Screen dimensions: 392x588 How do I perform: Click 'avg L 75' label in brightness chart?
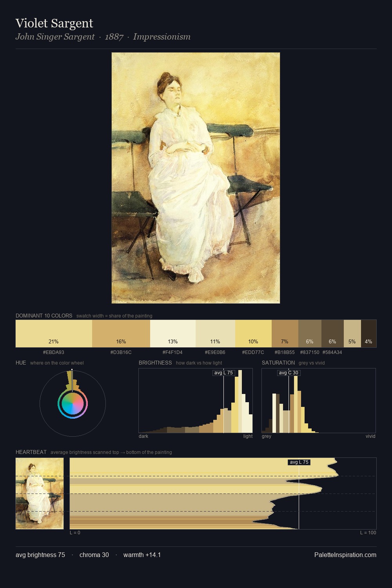223,373
